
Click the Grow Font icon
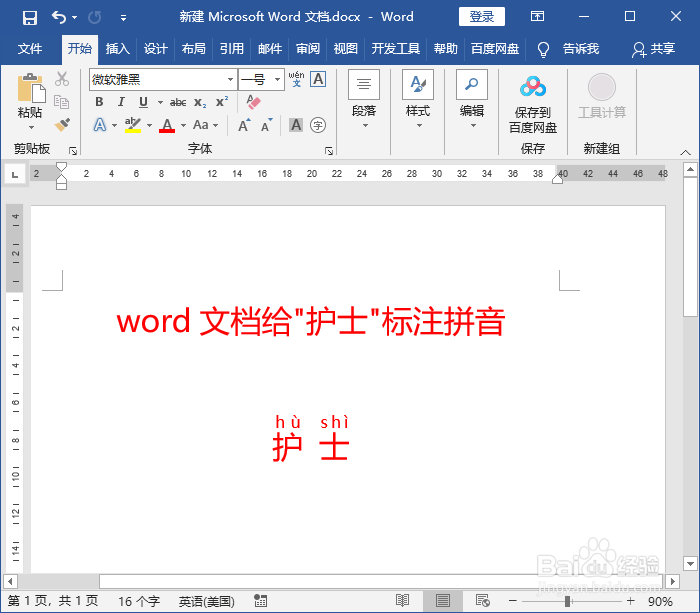pyautogui.click(x=244, y=125)
